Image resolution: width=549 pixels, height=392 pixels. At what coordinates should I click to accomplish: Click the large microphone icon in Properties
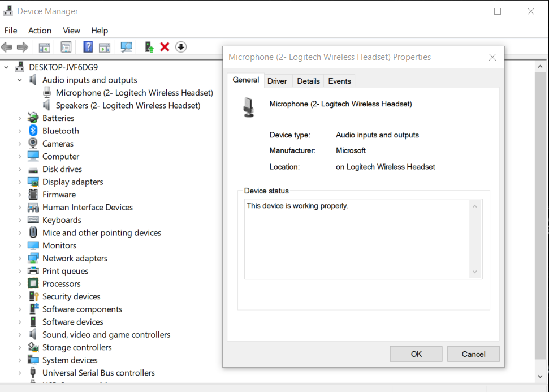(249, 107)
